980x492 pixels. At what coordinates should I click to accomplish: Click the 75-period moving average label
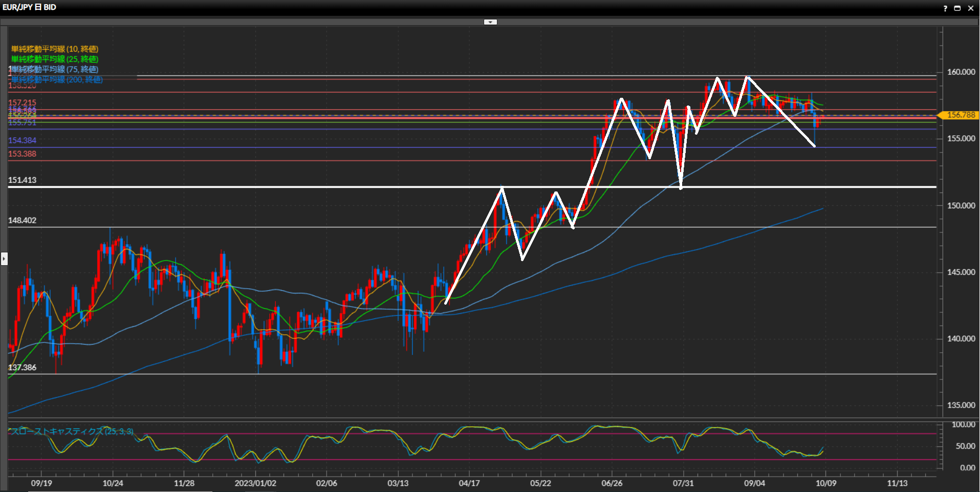55,69
